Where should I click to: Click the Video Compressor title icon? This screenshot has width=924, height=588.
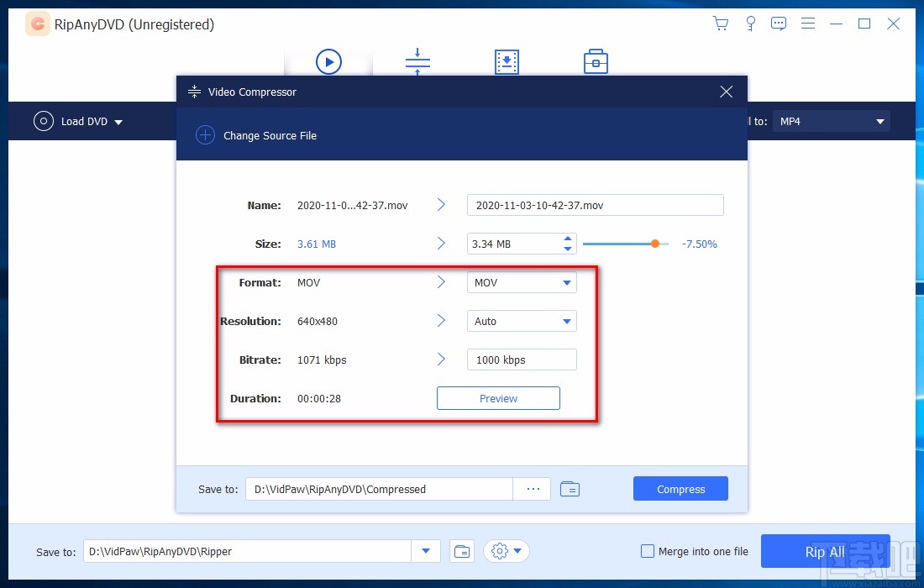point(194,92)
